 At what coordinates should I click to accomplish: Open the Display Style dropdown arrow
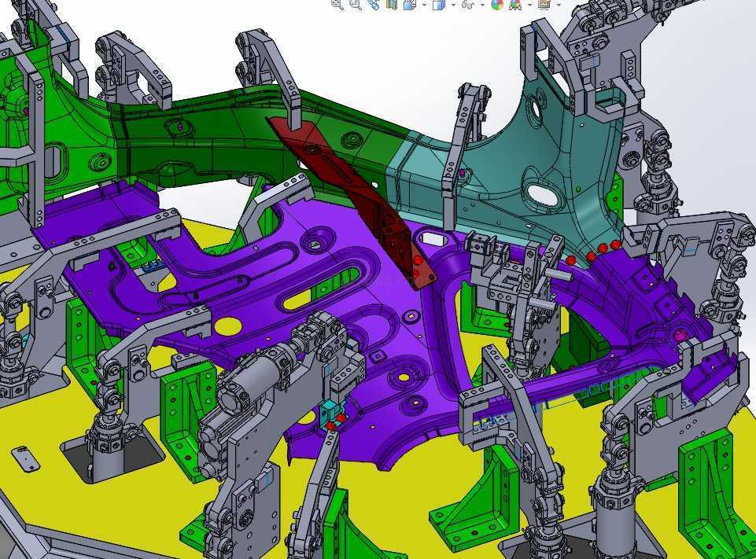point(453,5)
